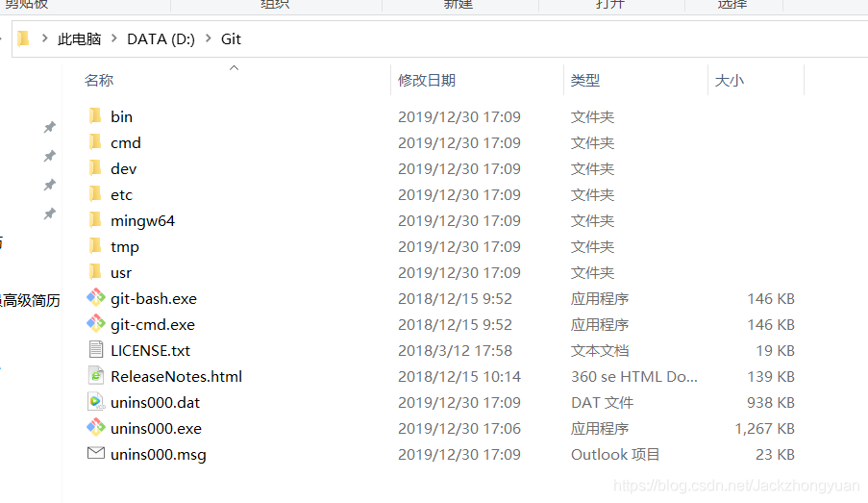The width and height of the screenshot is (868, 503).
Task: Expand chevron before 此电脑 in address bar
Action: point(45,38)
